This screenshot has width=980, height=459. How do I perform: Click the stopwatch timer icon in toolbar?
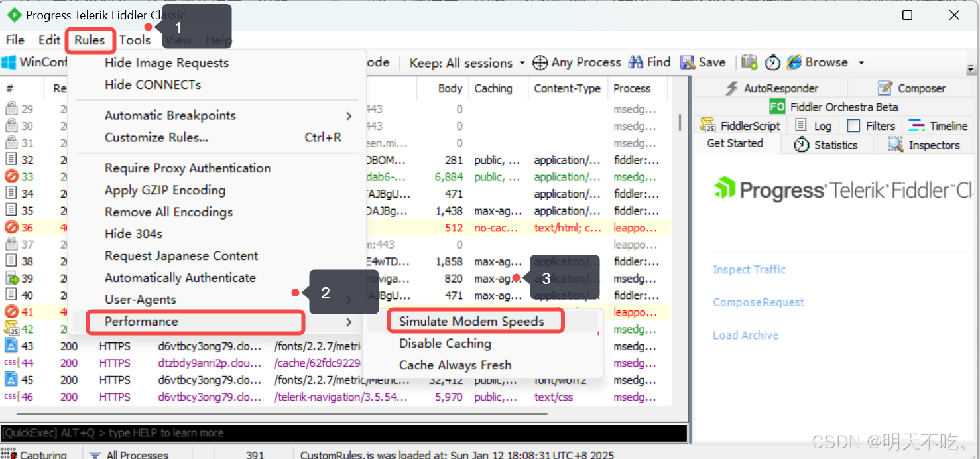click(772, 62)
